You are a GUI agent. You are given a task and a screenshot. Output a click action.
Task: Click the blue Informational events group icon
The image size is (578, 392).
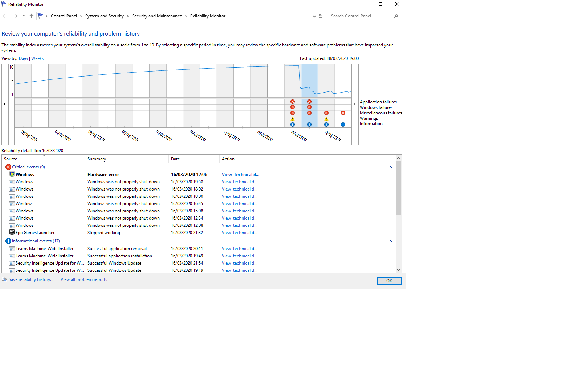8,241
